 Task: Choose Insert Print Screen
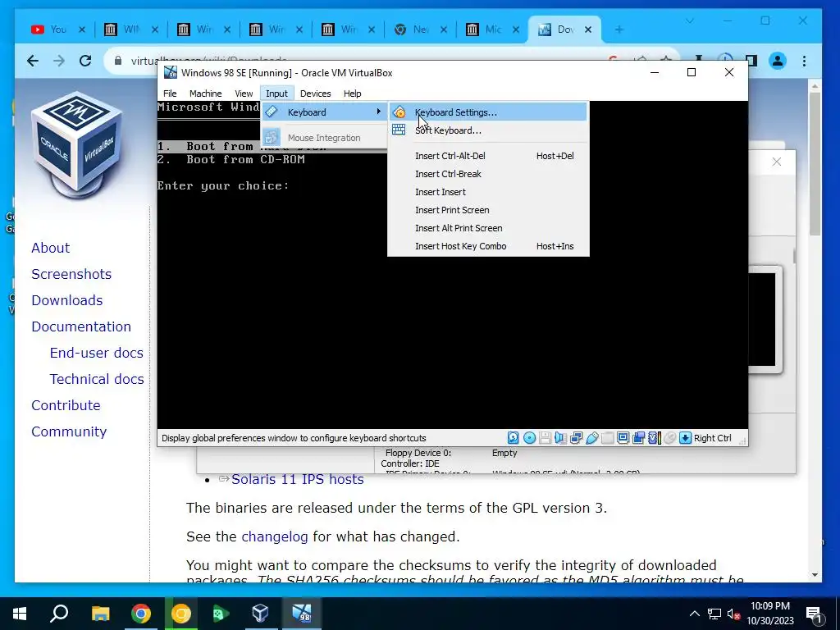(x=487, y=210)
